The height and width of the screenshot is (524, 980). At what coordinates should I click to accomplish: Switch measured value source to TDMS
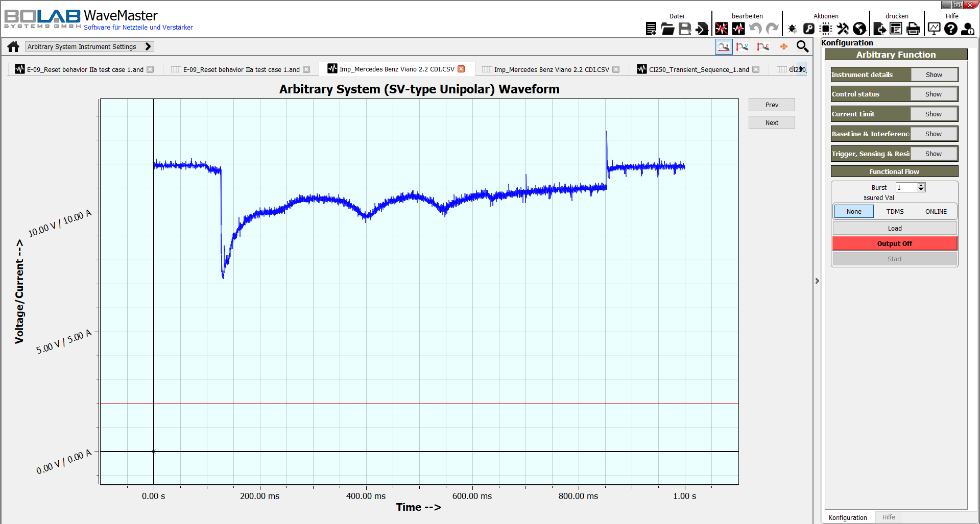point(894,211)
